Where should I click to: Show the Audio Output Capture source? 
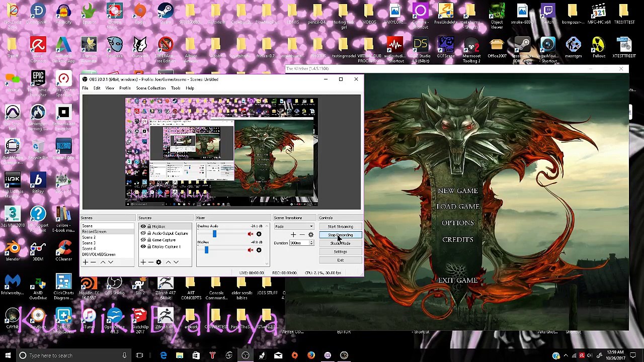coord(143,233)
